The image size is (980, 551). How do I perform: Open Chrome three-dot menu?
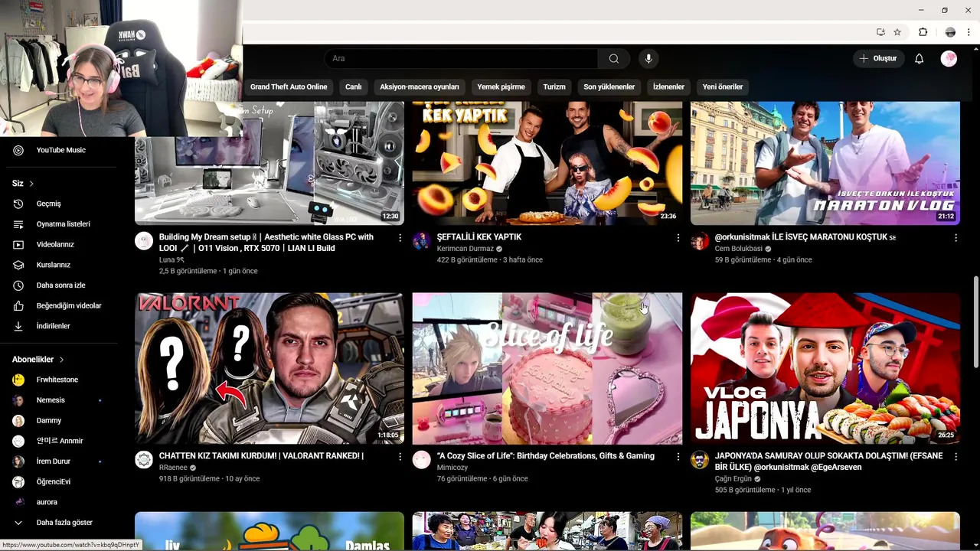(x=969, y=32)
